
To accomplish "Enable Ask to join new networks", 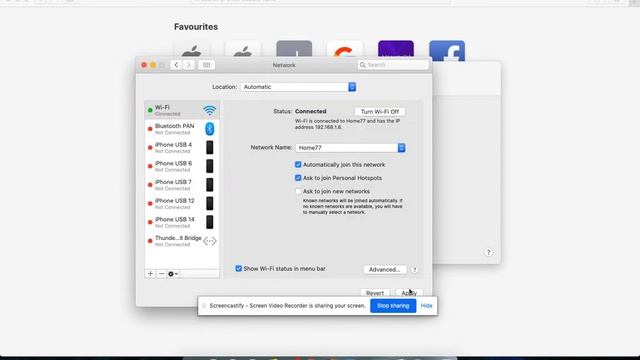I will pos(298,191).
